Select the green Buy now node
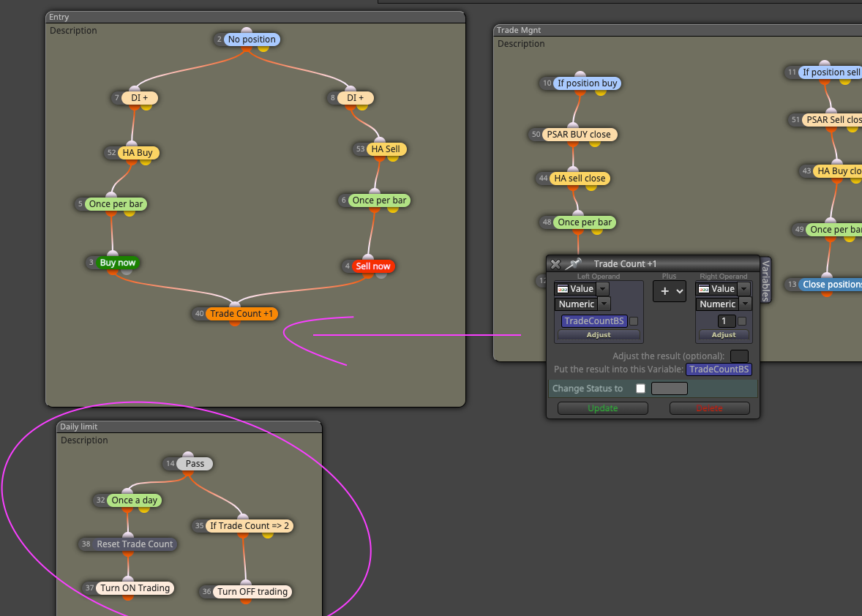This screenshot has height=616, width=862. point(118,263)
